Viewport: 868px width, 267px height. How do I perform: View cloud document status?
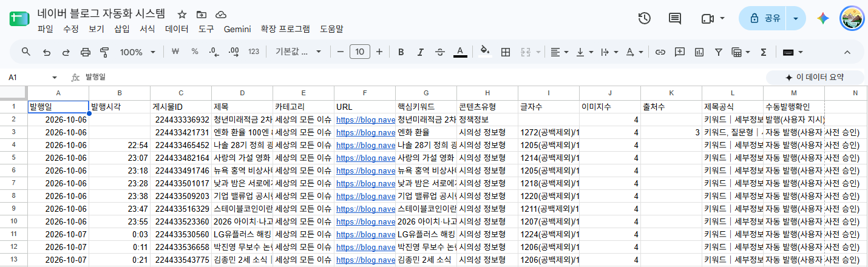[x=221, y=15]
